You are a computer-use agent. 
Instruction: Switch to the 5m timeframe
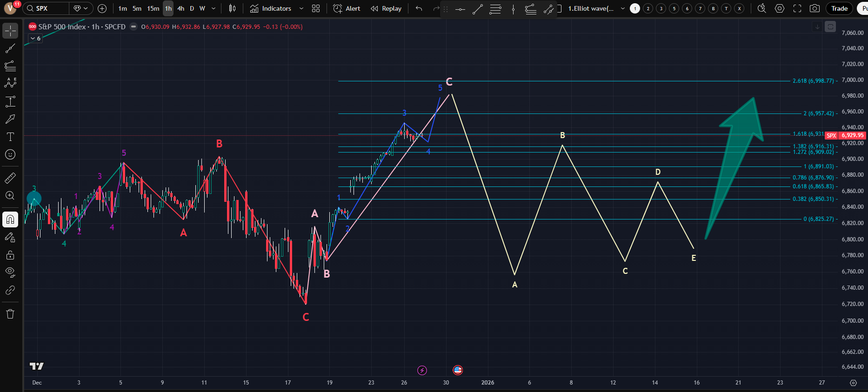click(137, 8)
